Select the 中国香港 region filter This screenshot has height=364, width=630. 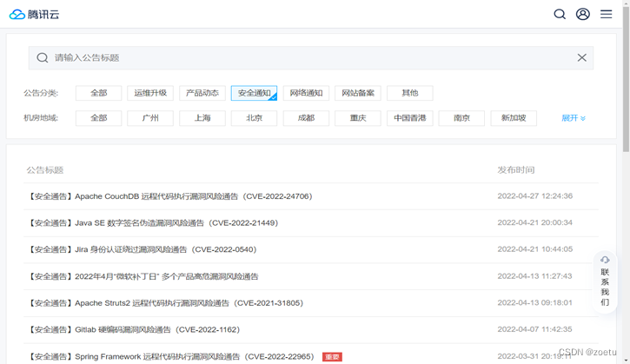410,118
